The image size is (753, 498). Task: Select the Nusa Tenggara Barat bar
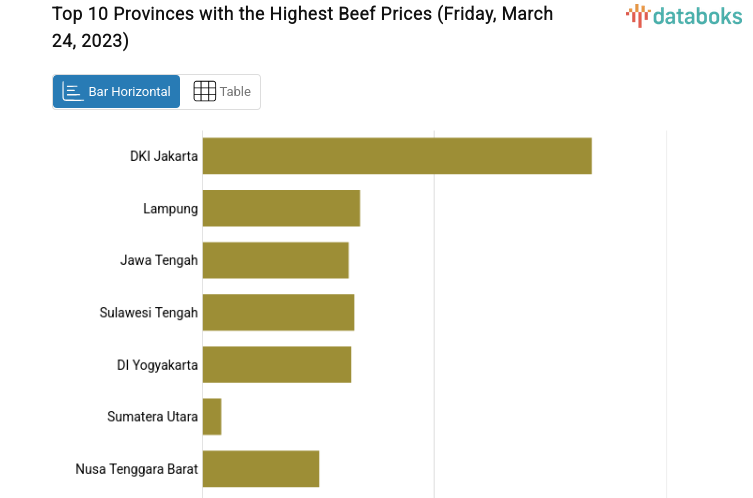260,468
